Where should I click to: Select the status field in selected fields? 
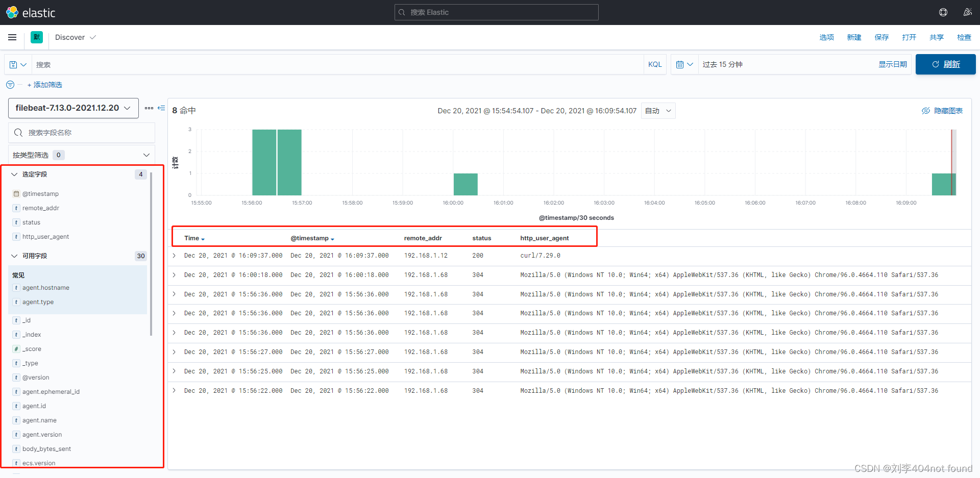click(x=31, y=222)
